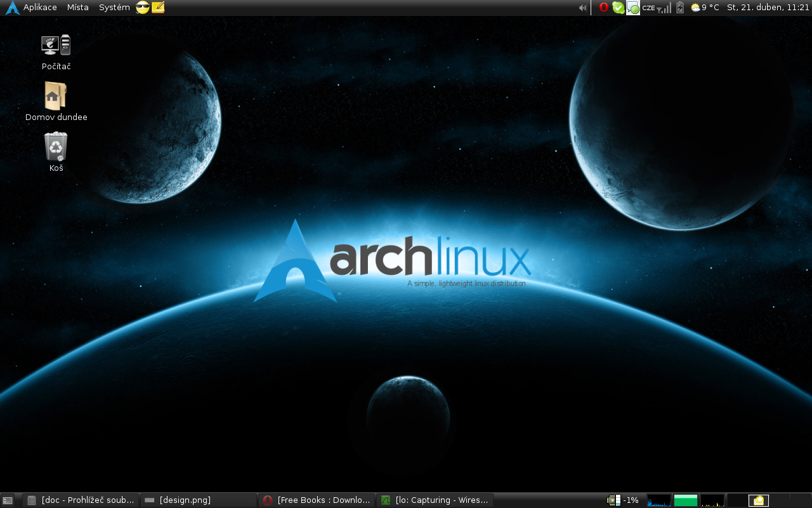Open the green memory usage graph
This screenshot has width=812, height=508.
(x=686, y=500)
